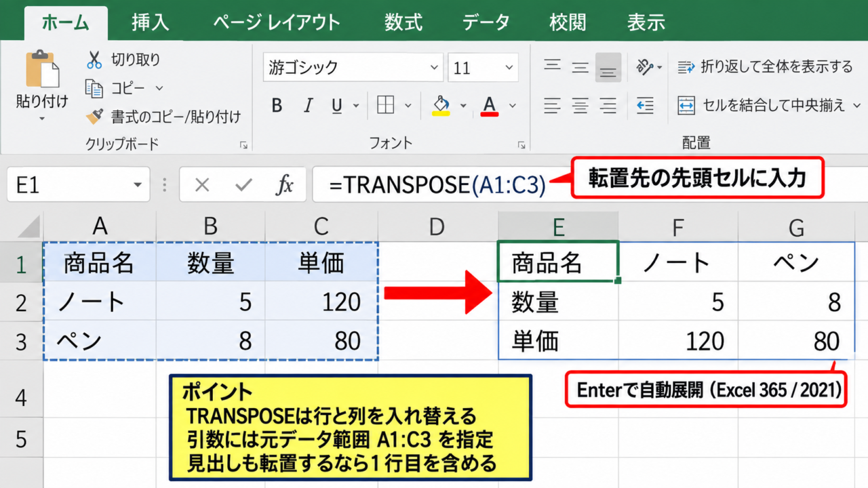Screen dimensions: 868x488
Task: Click the Decrease Indent icon
Action: 645,106
